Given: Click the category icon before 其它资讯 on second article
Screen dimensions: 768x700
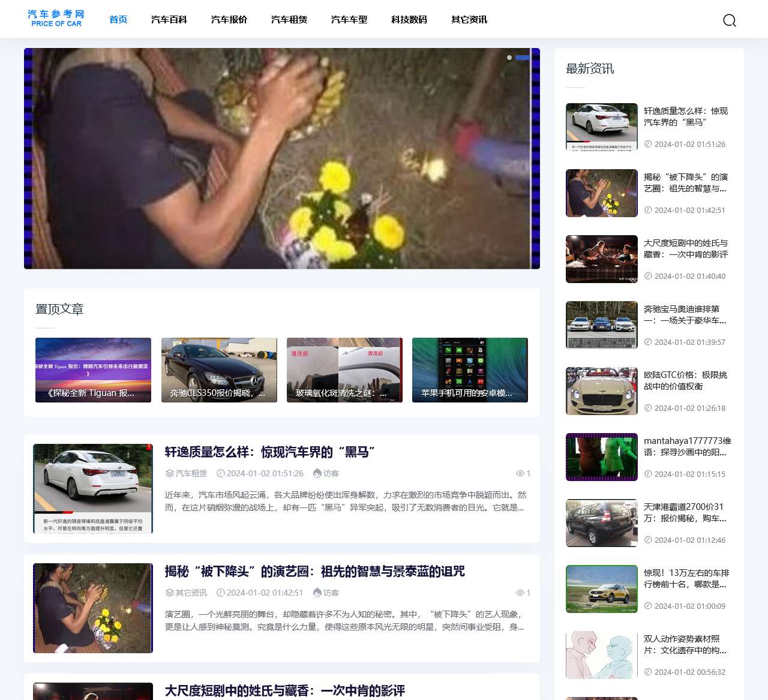Looking at the screenshot, I should [169, 593].
